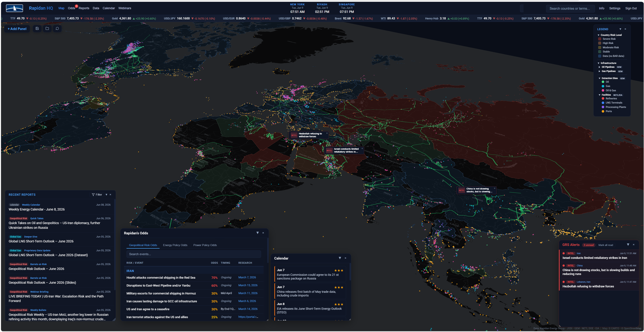The width and height of the screenshot is (644, 332).
Task: Open March 7, 2026 research link
Action: 247,277
